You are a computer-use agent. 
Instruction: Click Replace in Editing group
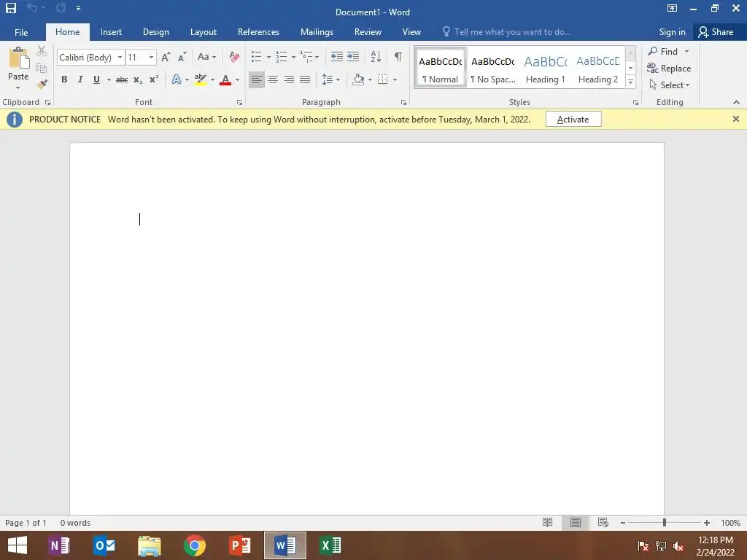click(669, 68)
